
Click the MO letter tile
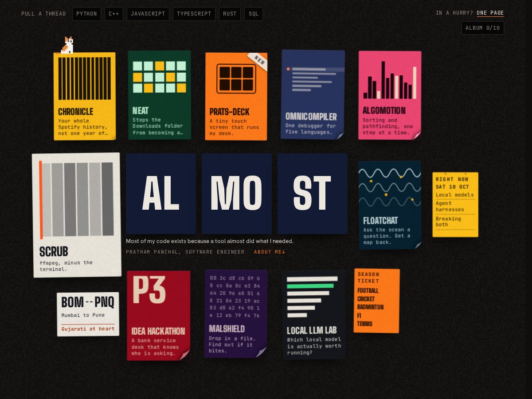[x=237, y=194]
